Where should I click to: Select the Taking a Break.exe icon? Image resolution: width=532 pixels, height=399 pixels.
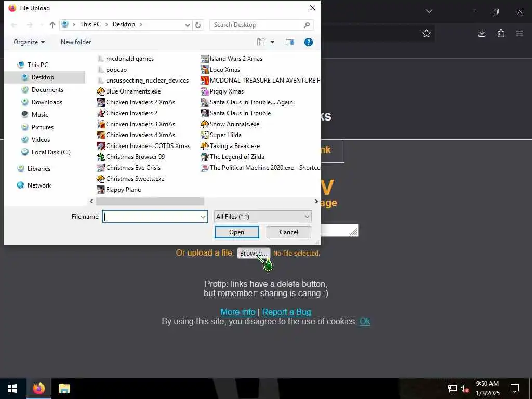204,145
